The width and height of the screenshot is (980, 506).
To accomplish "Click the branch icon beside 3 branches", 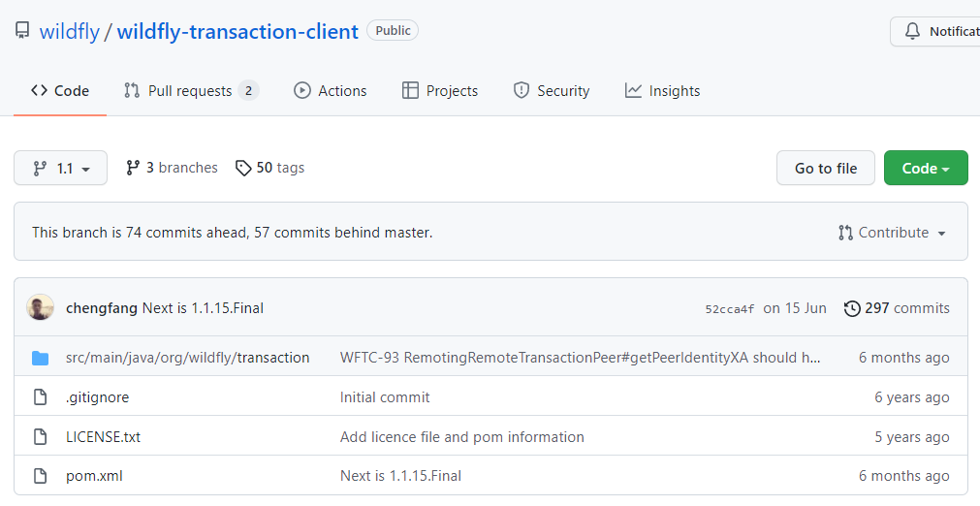I will pos(133,168).
